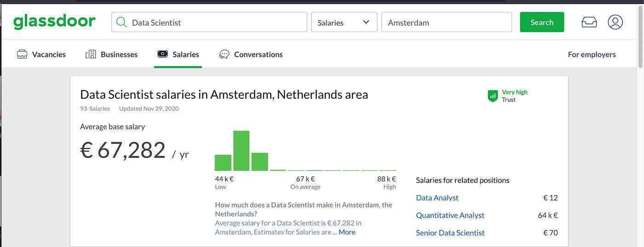Click the glassdoor logo
Viewport: 644px width, 247px height.
coord(55,22)
